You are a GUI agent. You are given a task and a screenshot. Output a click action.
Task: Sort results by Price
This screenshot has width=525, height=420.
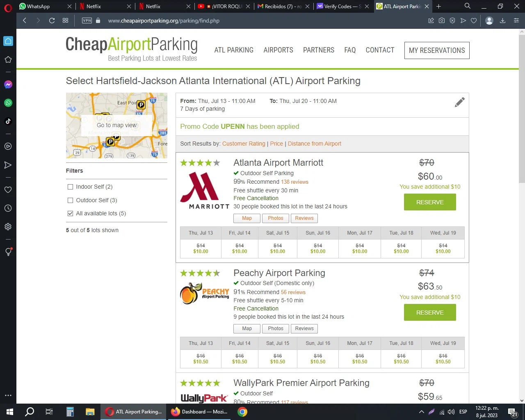point(276,144)
